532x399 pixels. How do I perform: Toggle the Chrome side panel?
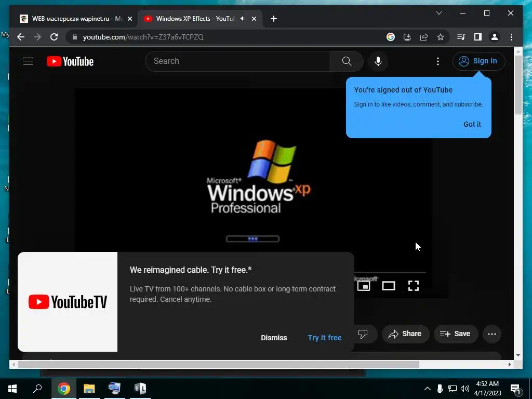pos(478,37)
